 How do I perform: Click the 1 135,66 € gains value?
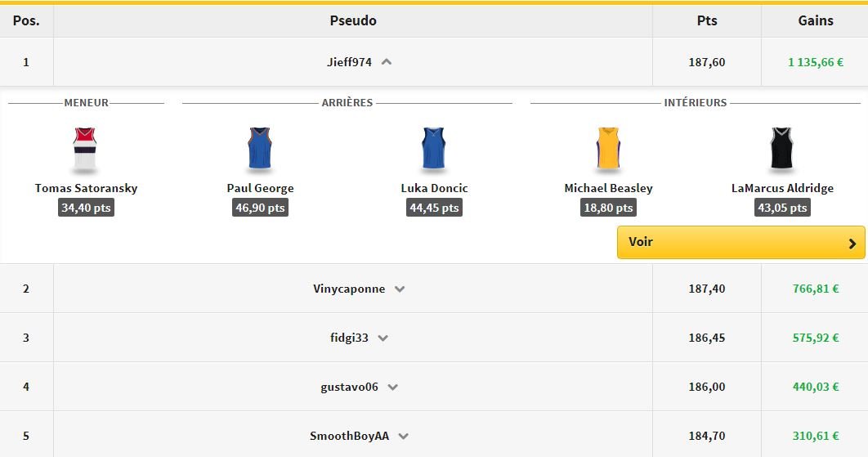click(816, 61)
